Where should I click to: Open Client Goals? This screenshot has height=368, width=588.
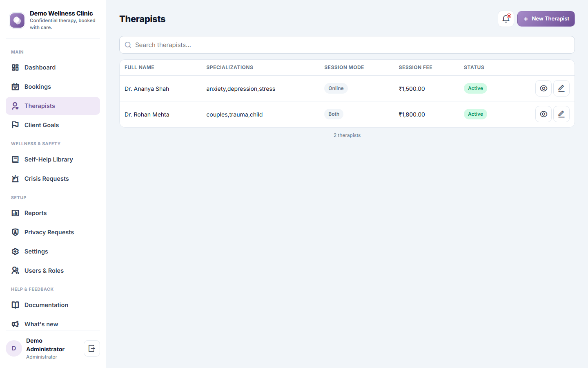click(x=53, y=125)
